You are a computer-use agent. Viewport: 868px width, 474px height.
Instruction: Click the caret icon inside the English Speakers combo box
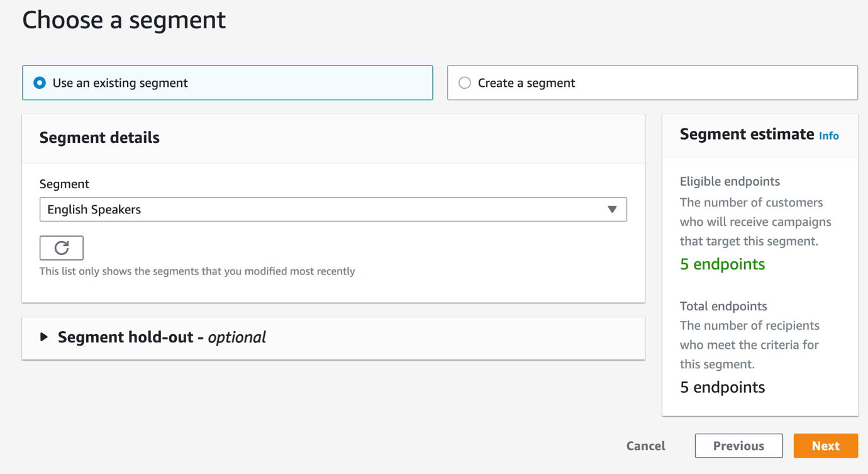(612, 209)
